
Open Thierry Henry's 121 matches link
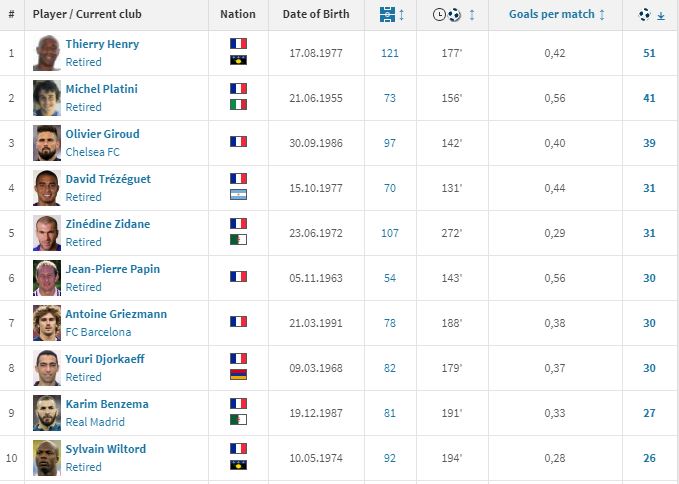[390, 53]
